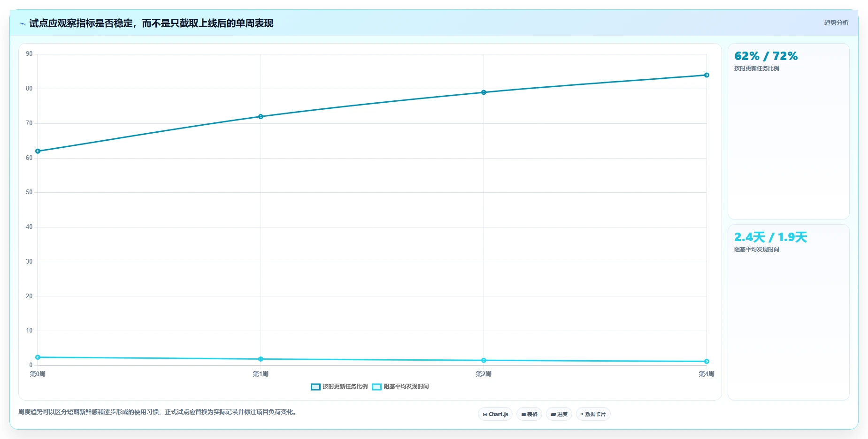Click the 2.4天 / 1.9天 metric value
The image size is (868, 439).
770,237
